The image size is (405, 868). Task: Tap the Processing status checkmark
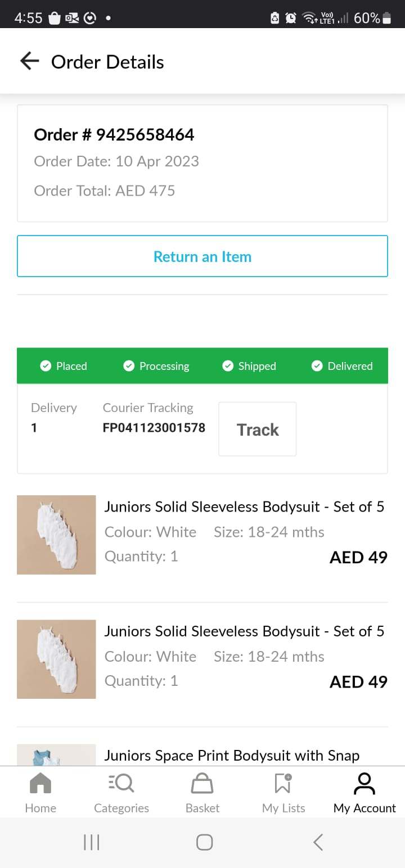129,366
